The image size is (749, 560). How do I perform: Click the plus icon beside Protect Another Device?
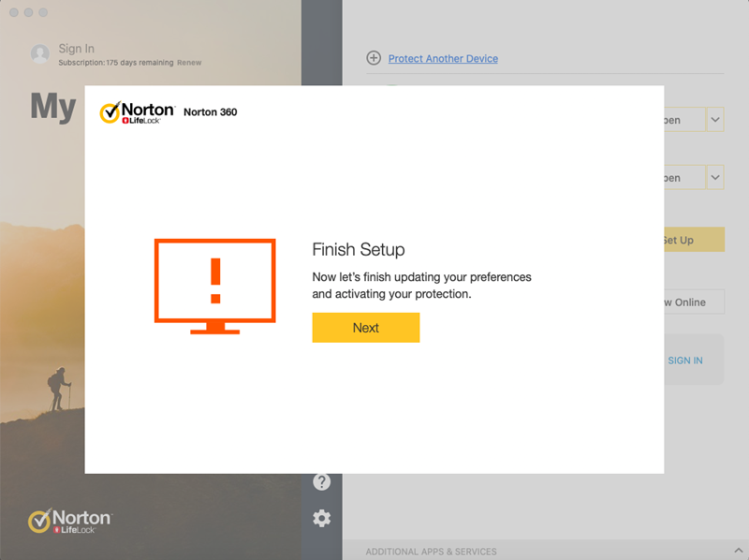pyautogui.click(x=374, y=58)
